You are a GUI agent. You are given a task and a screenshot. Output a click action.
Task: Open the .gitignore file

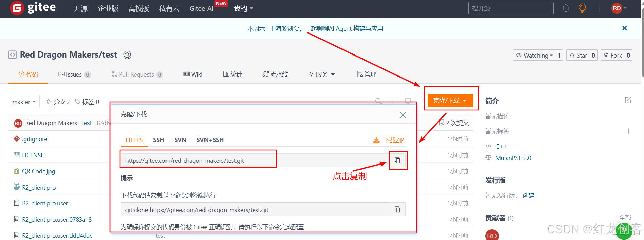tap(35, 139)
